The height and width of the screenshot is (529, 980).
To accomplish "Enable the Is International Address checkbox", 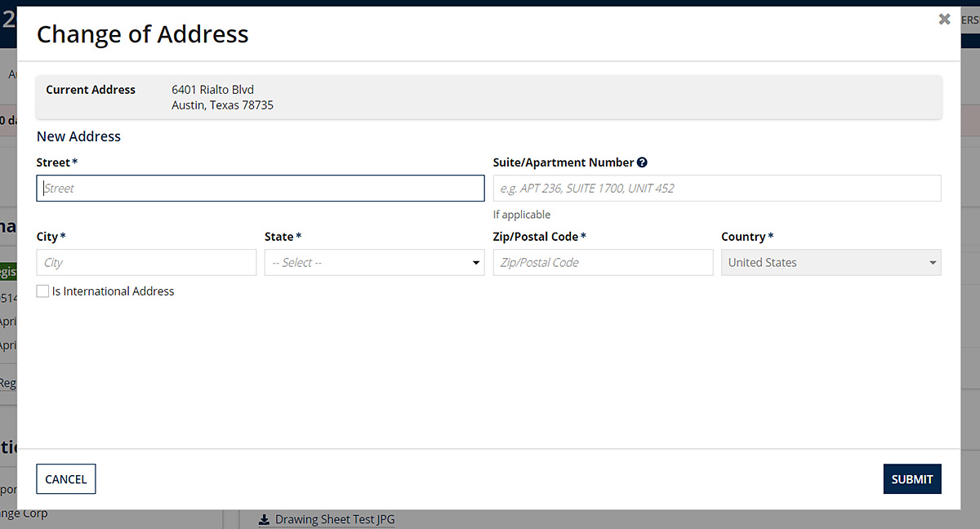I will [x=42, y=291].
